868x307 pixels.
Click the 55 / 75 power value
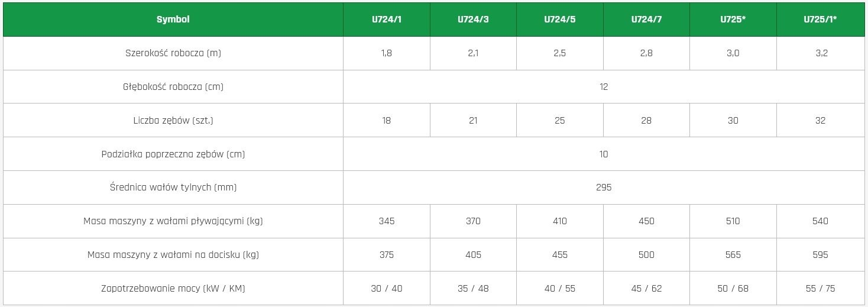820,289
